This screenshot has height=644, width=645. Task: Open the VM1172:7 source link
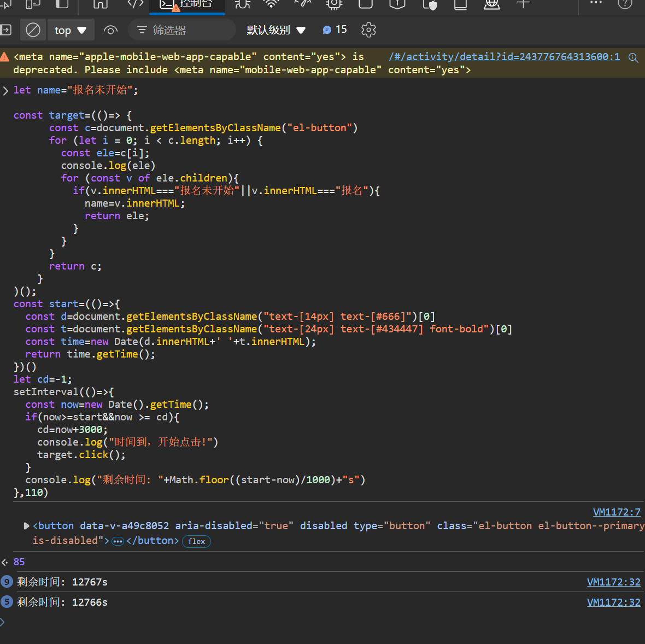pyautogui.click(x=617, y=512)
